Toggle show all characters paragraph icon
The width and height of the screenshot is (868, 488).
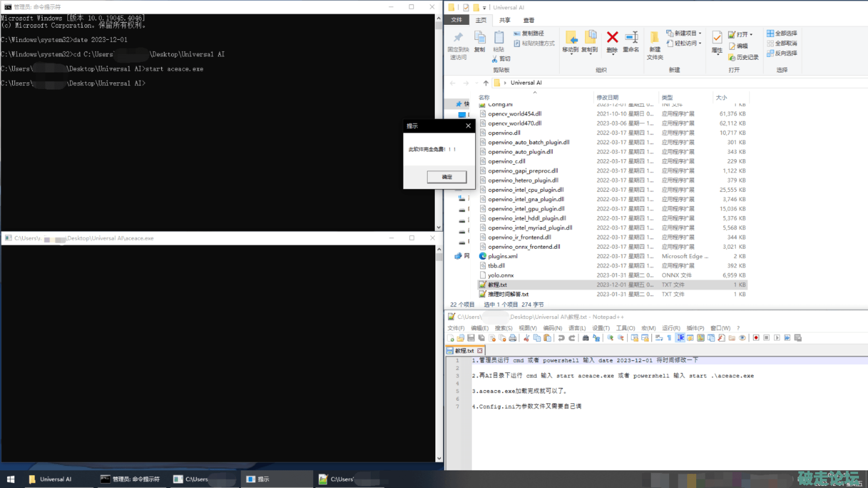click(669, 338)
